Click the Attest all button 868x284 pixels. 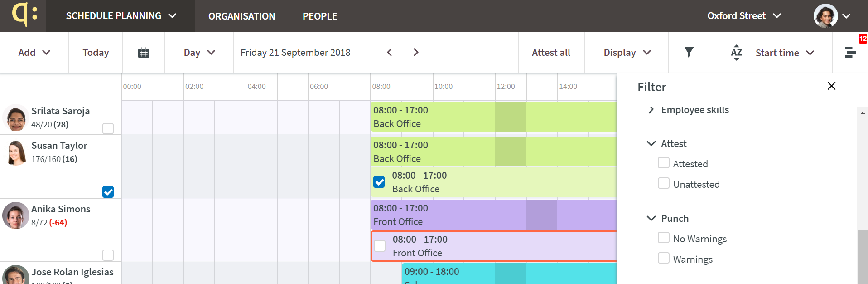coord(551,53)
